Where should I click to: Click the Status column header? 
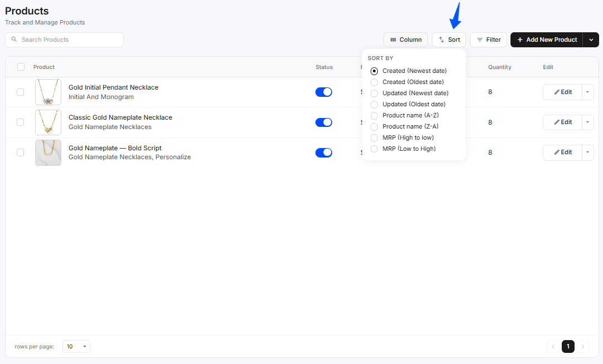click(x=324, y=67)
